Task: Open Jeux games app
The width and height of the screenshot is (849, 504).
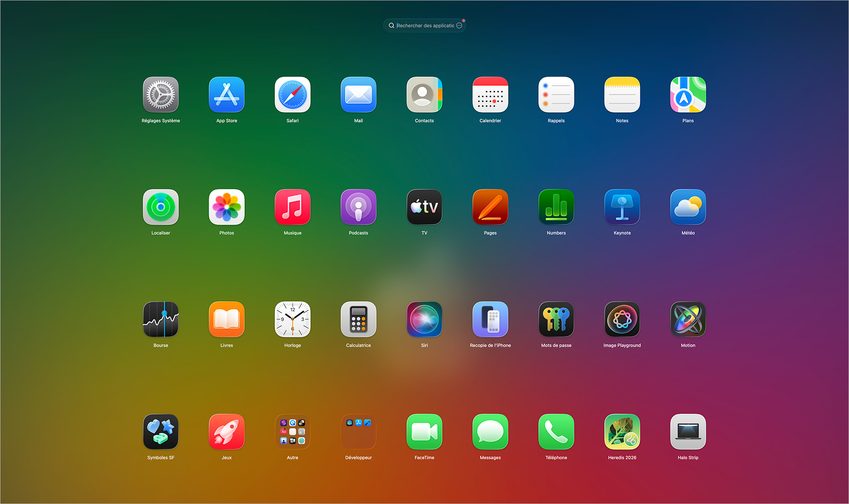Action: (x=226, y=431)
